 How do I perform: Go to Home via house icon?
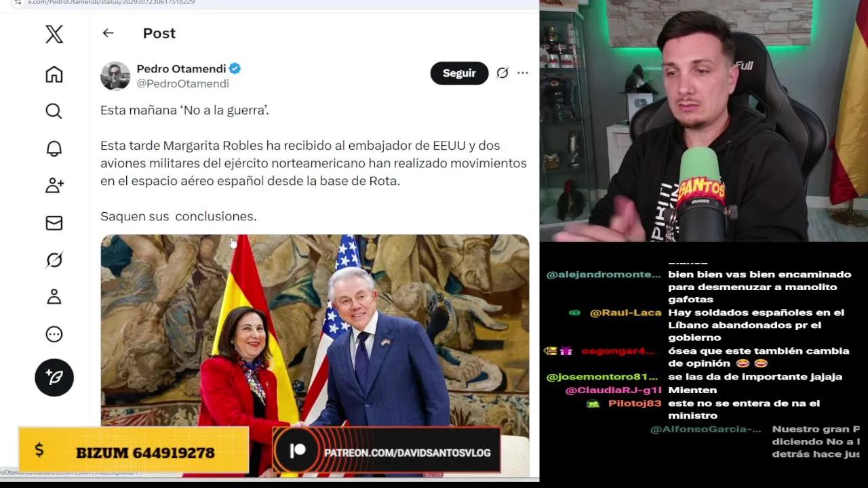tap(54, 75)
